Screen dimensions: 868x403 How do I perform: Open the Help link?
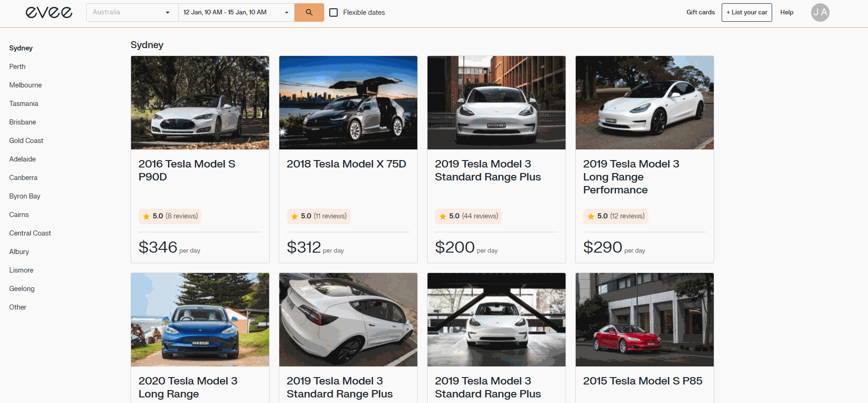(786, 12)
